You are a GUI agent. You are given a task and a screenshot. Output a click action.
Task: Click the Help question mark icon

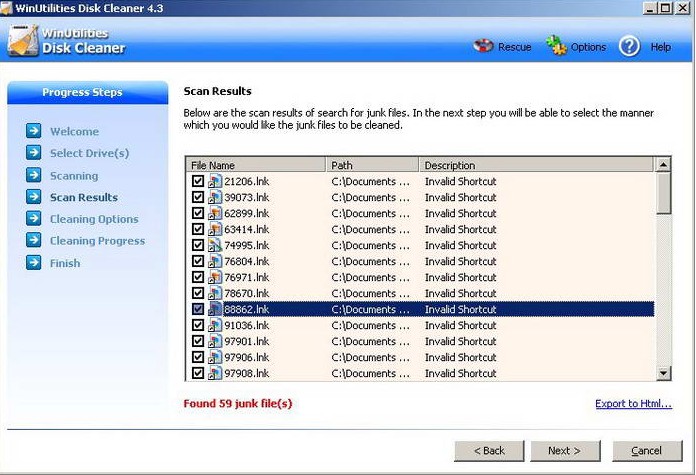pos(629,46)
